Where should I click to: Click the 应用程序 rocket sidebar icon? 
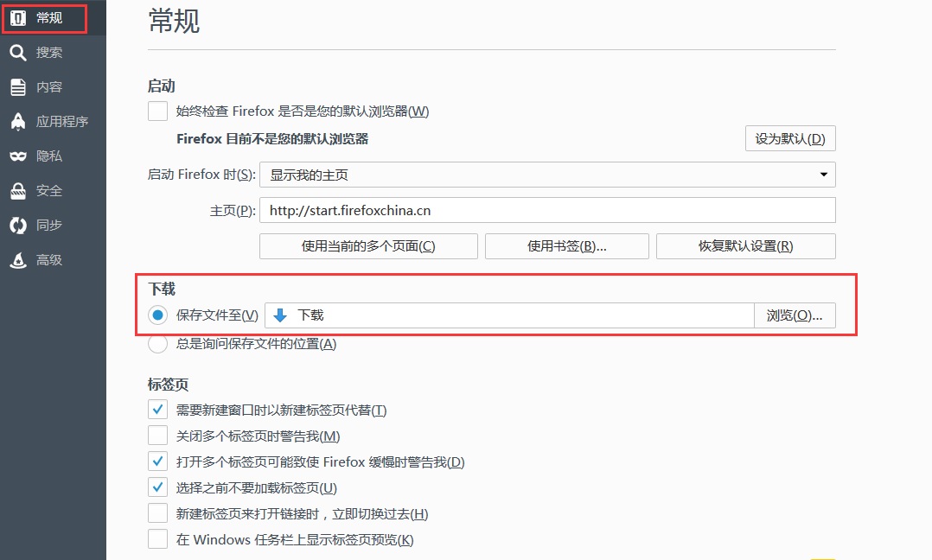18,121
